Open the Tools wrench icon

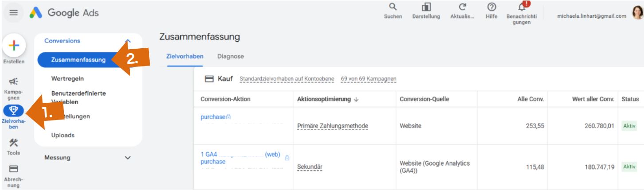[x=14, y=142]
